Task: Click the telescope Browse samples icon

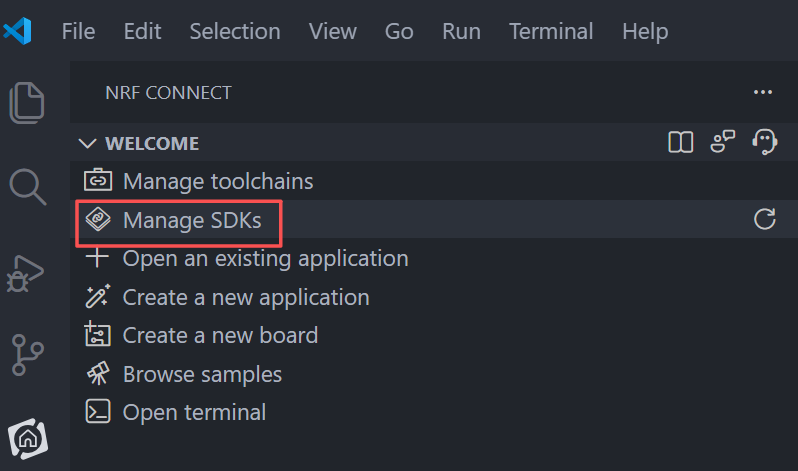Action: tap(98, 373)
